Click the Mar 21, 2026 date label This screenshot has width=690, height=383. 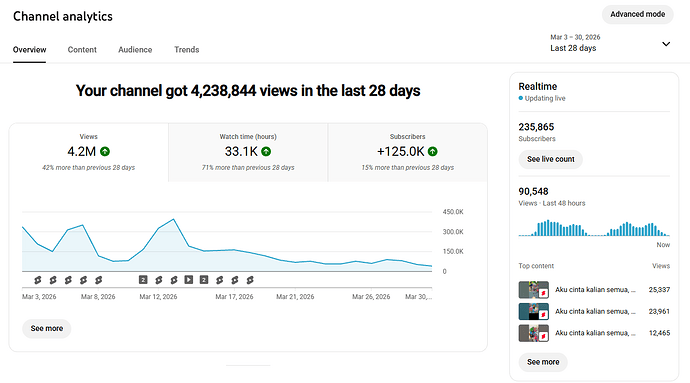(x=295, y=297)
